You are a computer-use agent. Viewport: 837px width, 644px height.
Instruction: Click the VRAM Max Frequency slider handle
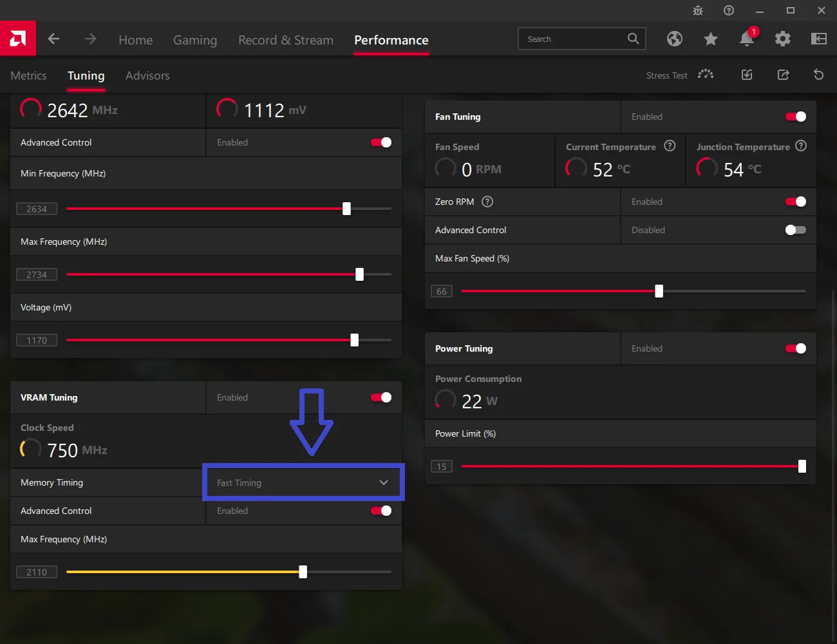(x=303, y=572)
